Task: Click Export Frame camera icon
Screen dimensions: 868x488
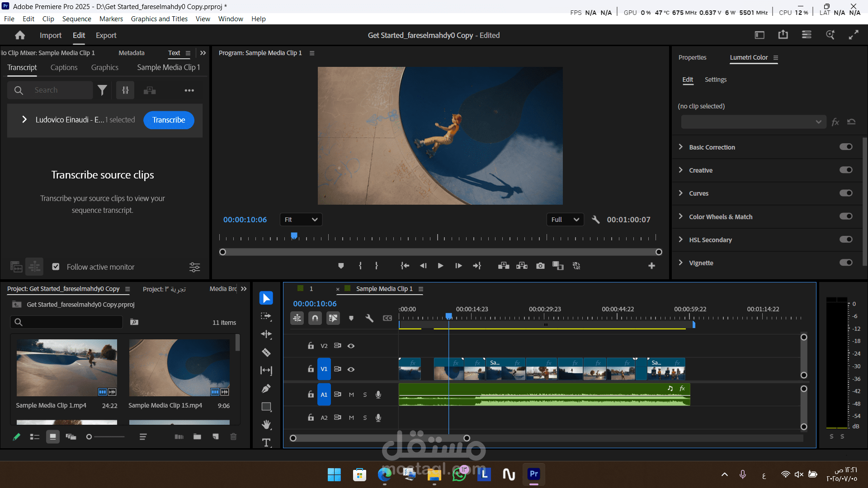Action: (x=540, y=266)
